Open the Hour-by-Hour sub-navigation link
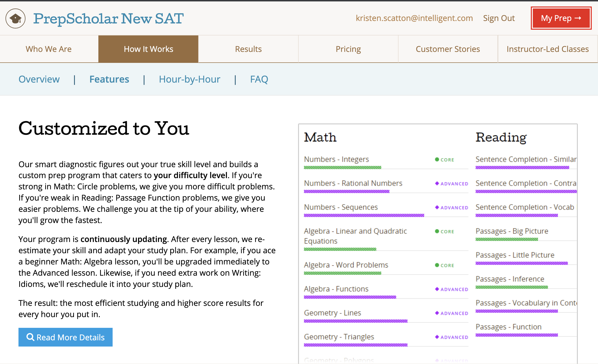Image resolution: width=598 pixels, height=364 pixels. 190,79
